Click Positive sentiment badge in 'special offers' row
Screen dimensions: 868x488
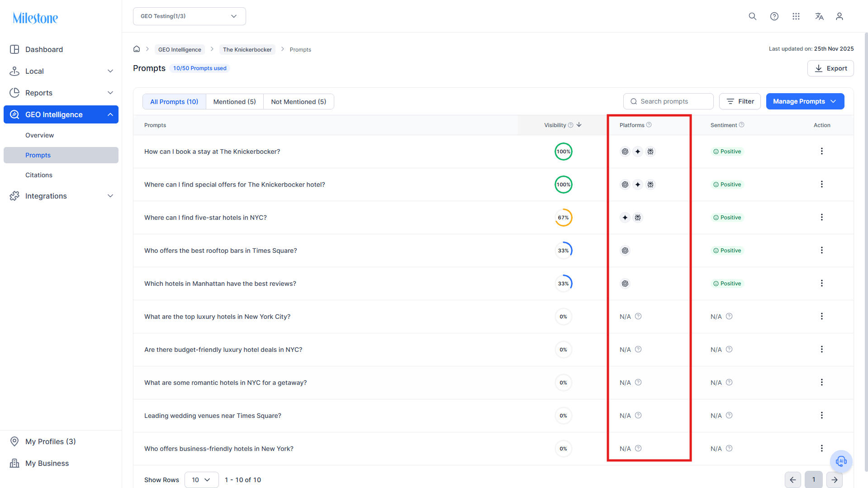pos(727,185)
